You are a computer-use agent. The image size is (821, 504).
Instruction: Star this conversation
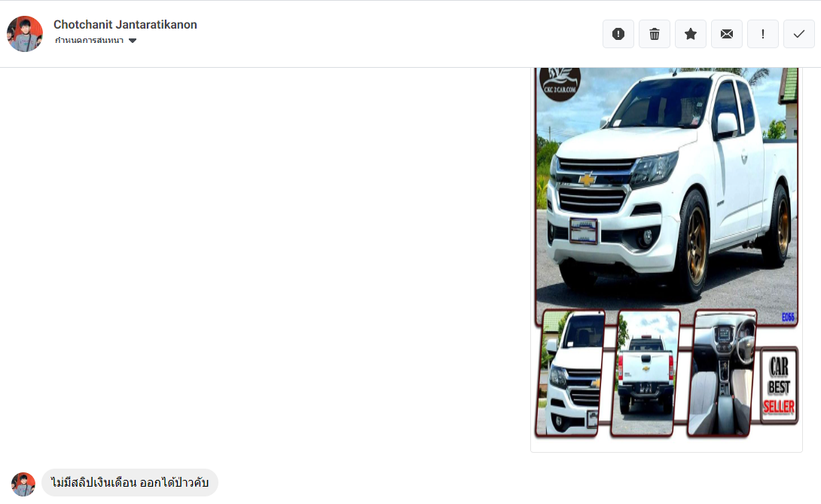pyautogui.click(x=690, y=34)
